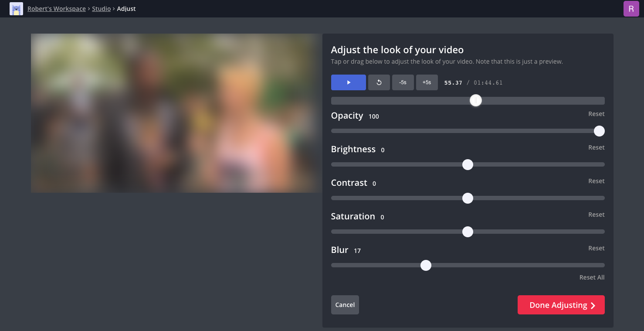This screenshot has width=644, height=331.
Task: Click the Opacity slider handle
Action: tap(599, 131)
